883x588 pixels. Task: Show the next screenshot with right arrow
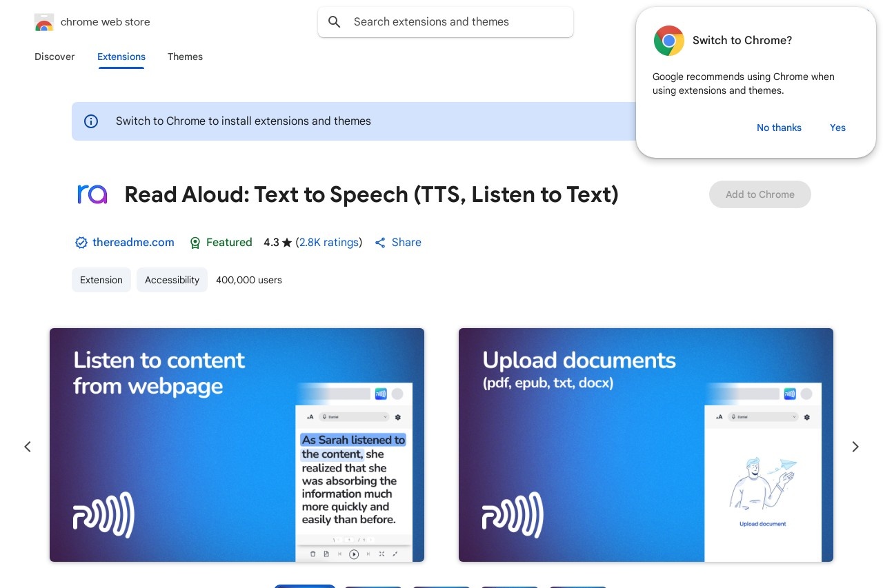point(855,447)
